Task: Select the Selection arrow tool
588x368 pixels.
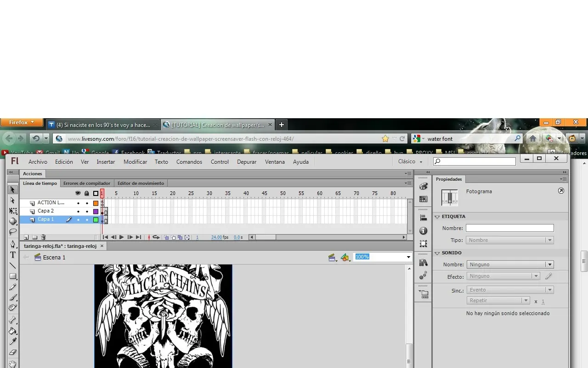Action: point(13,190)
